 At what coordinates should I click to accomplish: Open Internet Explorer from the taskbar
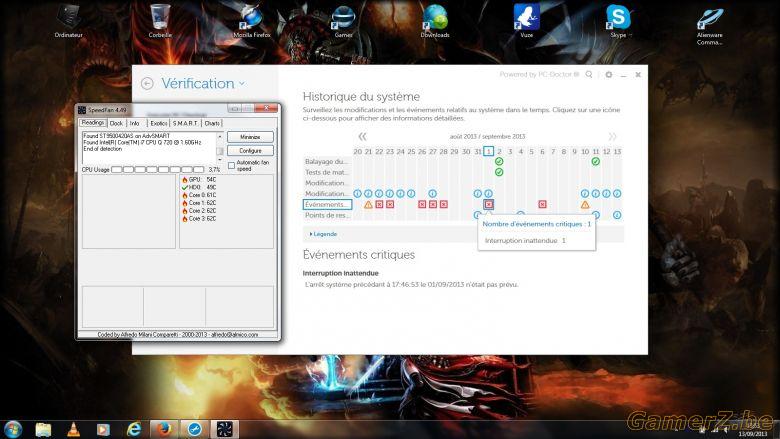(134, 429)
